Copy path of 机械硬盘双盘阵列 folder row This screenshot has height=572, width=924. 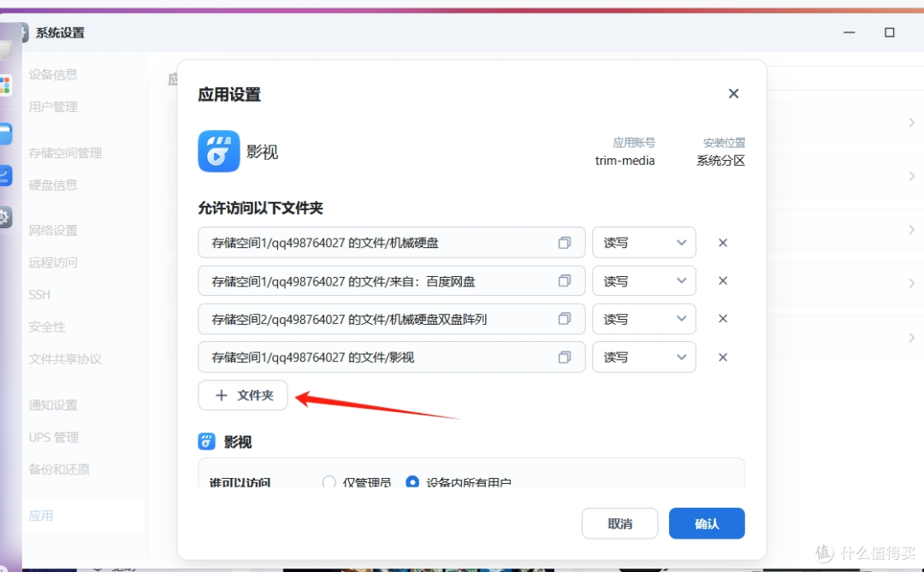pyautogui.click(x=565, y=319)
